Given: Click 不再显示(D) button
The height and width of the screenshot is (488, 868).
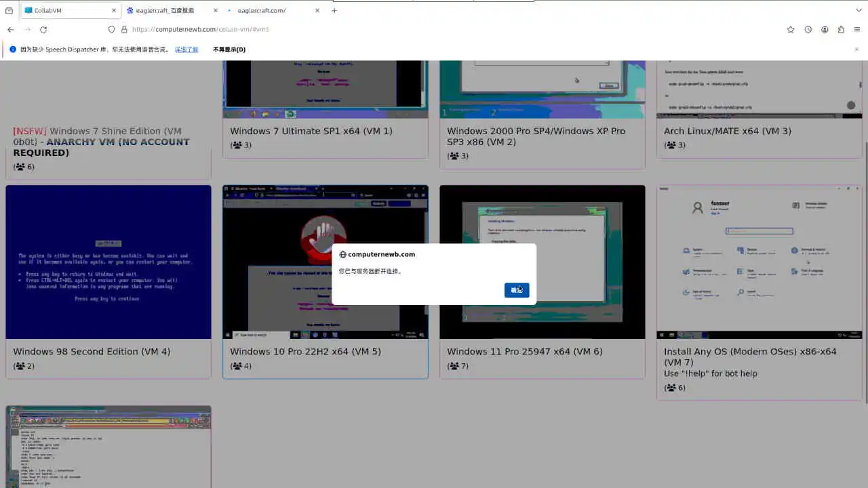Looking at the screenshot, I should click(x=229, y=49).
